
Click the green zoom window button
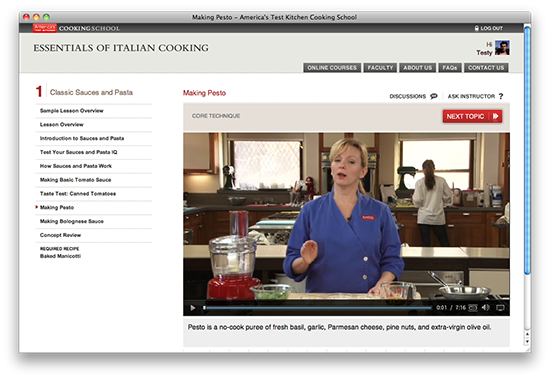(46, 17)
